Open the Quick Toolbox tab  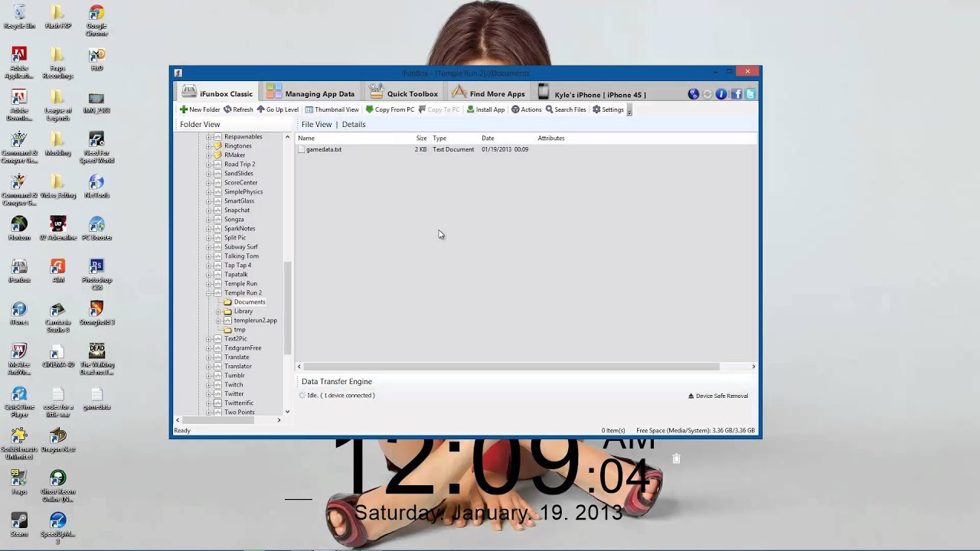pos(403,93)
